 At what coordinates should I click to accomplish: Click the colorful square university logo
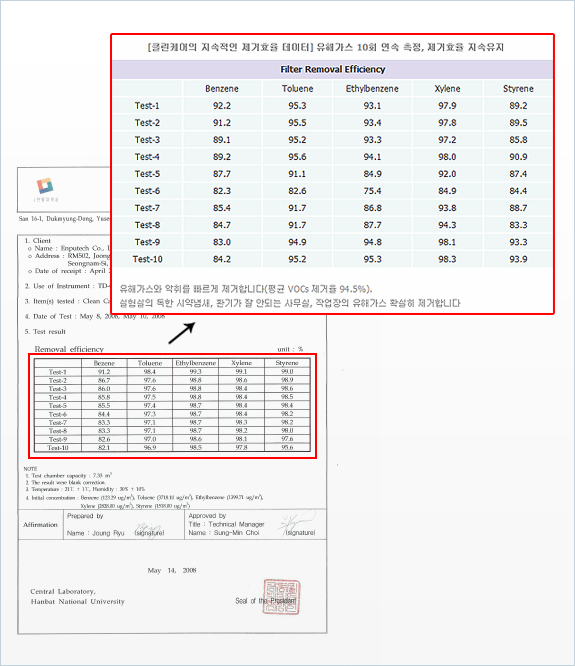click(45, 186)
